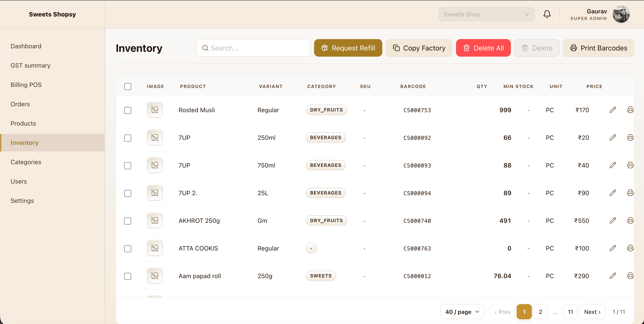Check the ATTA COOKIS row checkbox

[127, 248]
